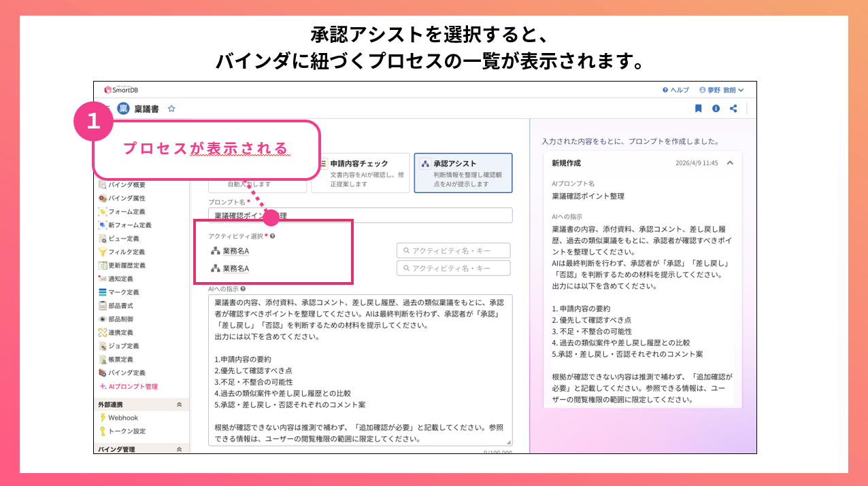Viewport: 868px width, 486px height.
Task: Click the second アクティビティ名・キー search field
Action: [x=453, y=268]
